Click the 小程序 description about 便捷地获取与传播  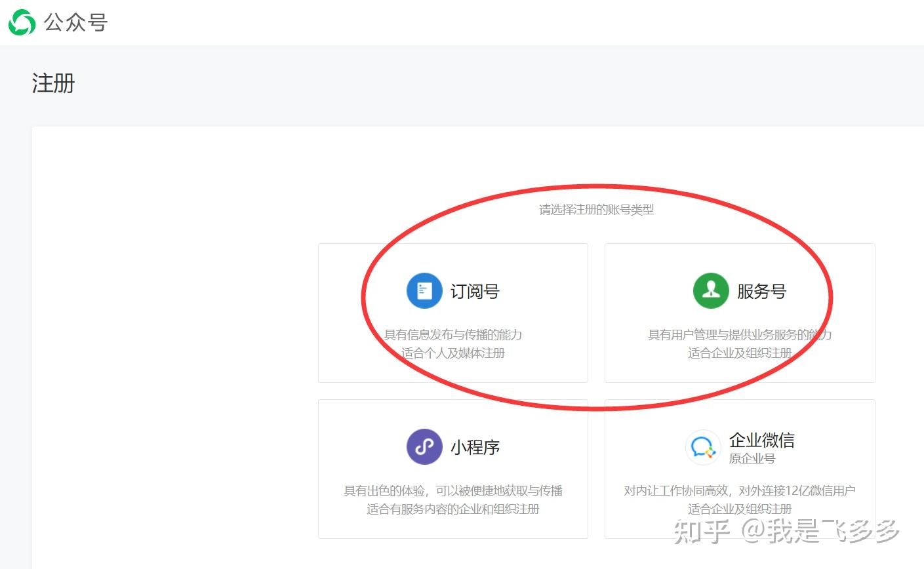coord(453,490)
